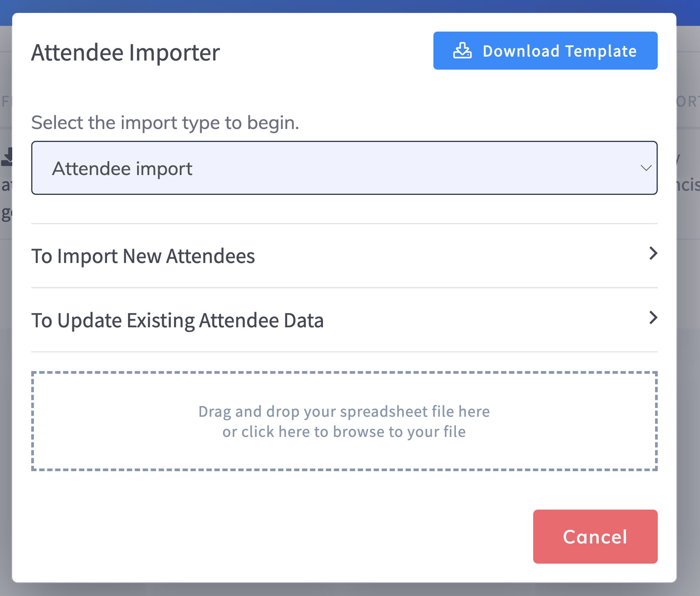Select Attendee import from the combo box
This screenshot has height=596, width=700.
(344, 167)
